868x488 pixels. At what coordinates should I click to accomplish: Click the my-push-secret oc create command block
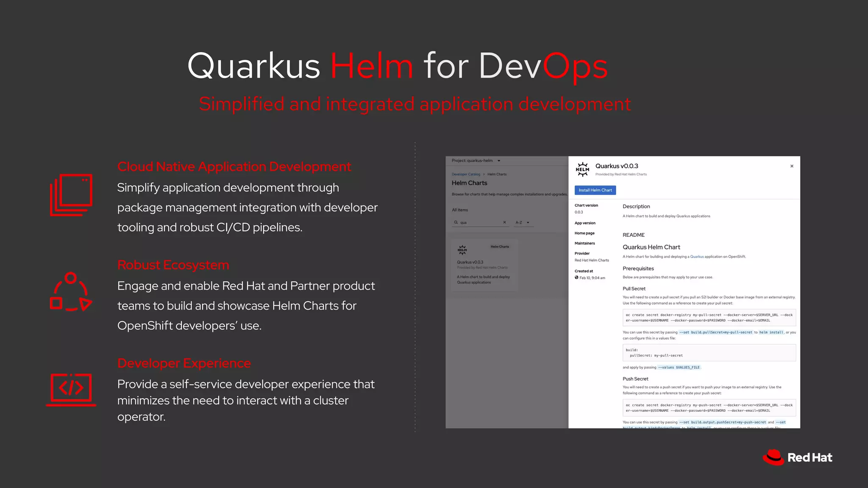pyautogui.click(x=709, y=408)
